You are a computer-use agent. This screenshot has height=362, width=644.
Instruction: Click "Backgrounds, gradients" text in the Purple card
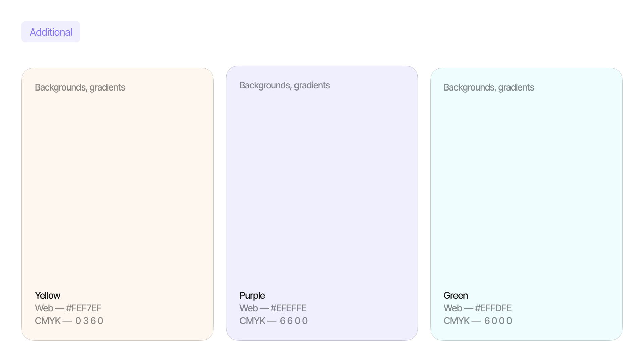[x=284, y=85]
